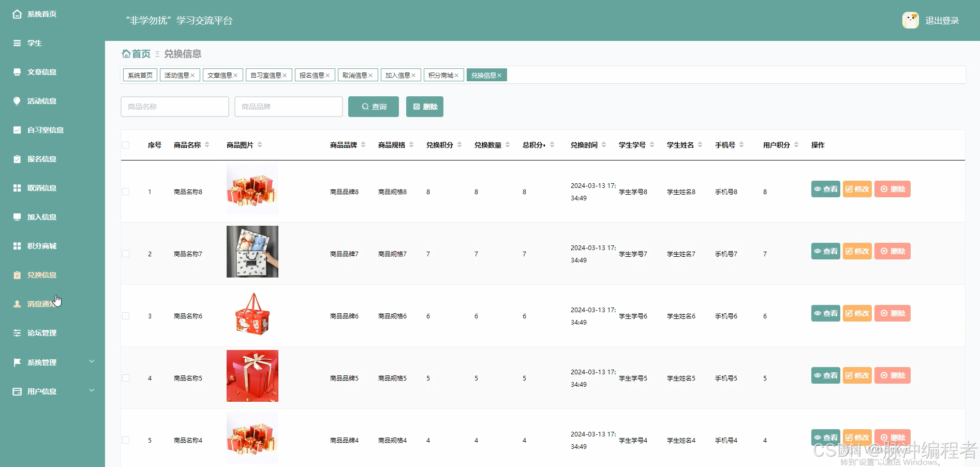Screen dimensions: 980x467
Task: Click the 用户信息 card icon
Action: 17,391
